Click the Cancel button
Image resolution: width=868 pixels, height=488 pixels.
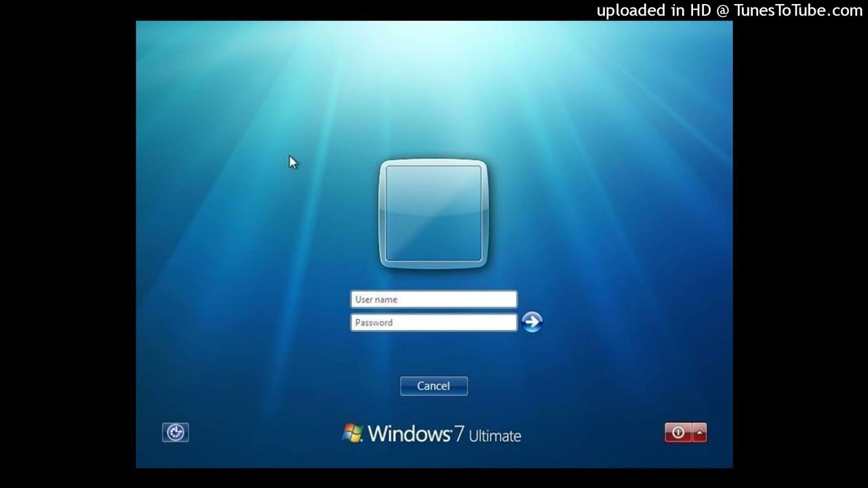(434, 386)
